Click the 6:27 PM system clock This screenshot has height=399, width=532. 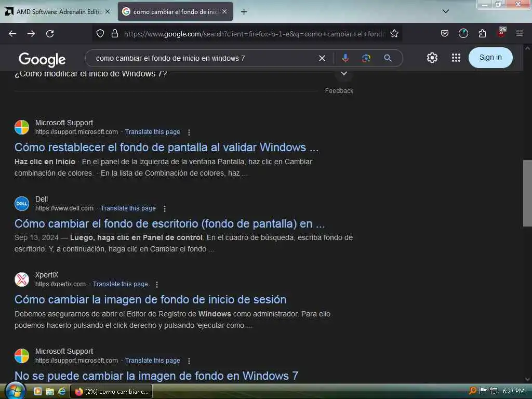pyautogui.click(x=513, y=391)
